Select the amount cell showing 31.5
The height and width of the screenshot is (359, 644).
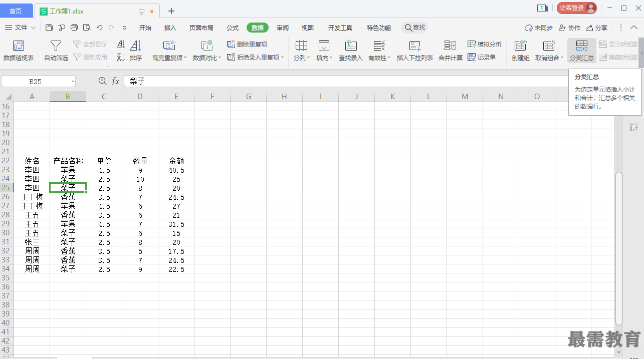coord(176,224)
